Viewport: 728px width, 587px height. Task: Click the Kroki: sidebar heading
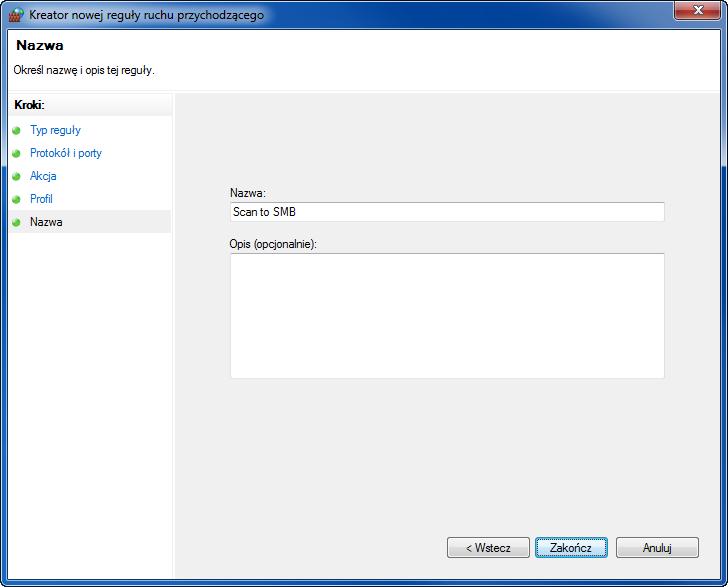point(29,105)
